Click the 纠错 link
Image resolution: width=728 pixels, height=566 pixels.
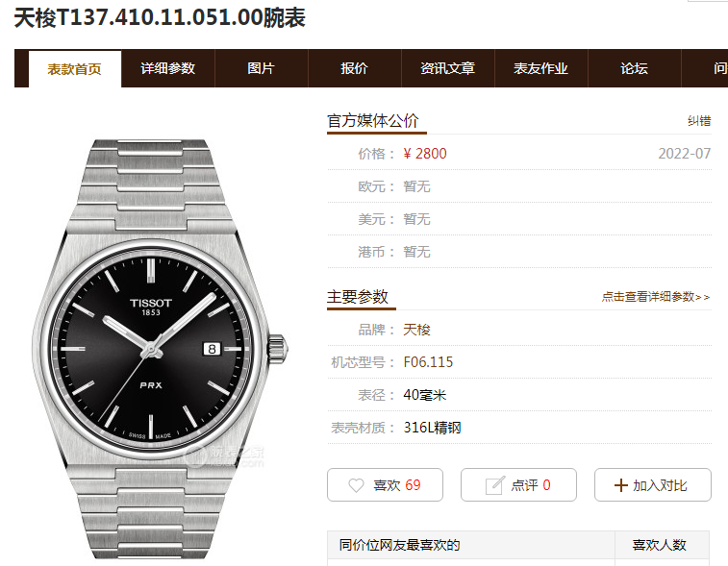[699, 121]
